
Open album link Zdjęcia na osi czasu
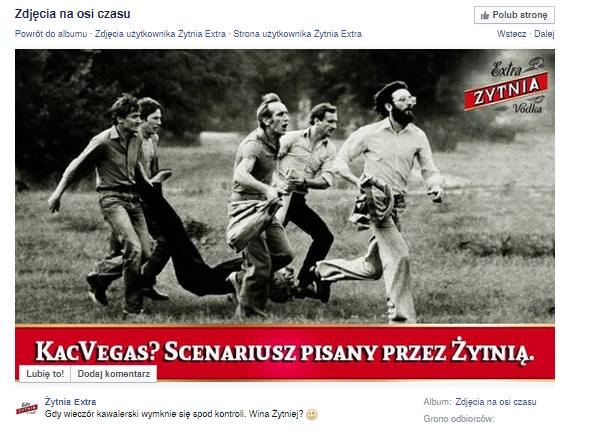coord(496,402)
